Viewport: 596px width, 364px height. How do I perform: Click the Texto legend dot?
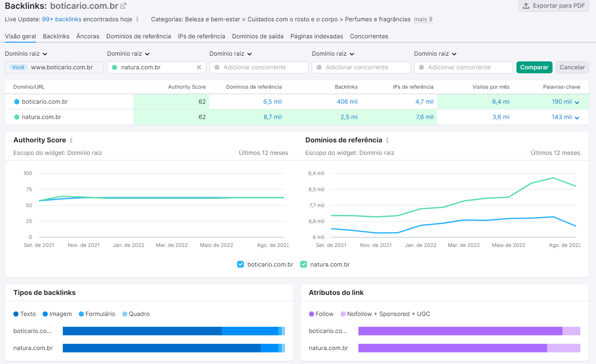pyautogui.click(x=16, y=314)
